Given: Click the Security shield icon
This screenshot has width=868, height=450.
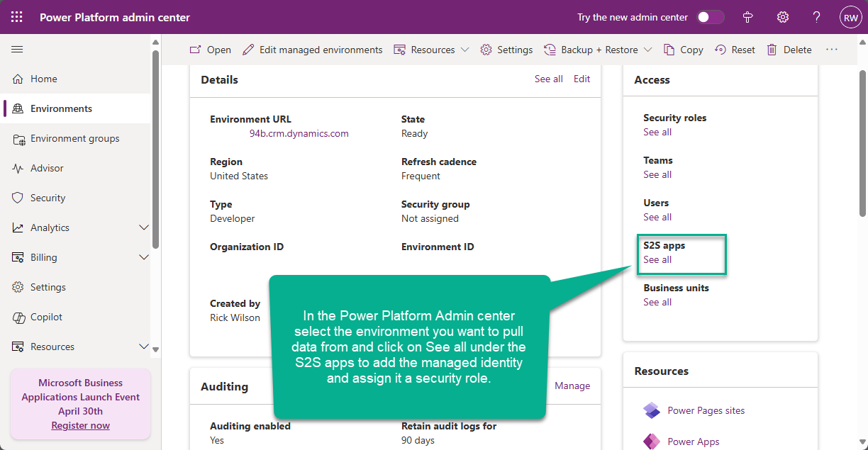Looking at the screenshot, I should coord(18,198).
